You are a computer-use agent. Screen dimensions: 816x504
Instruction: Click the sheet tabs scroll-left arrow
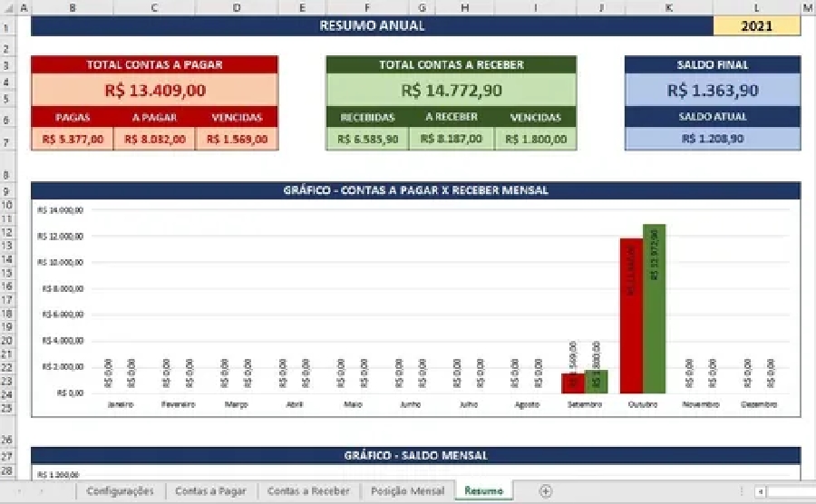pyautogui.click(x=19, y=490)
